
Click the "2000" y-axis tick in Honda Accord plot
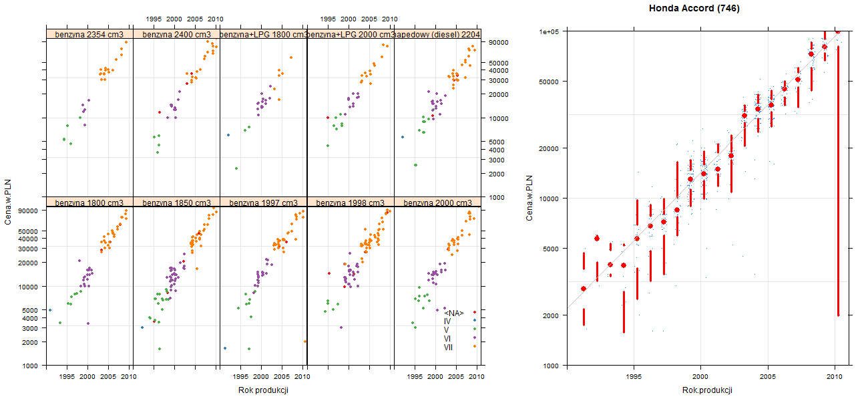552,315
